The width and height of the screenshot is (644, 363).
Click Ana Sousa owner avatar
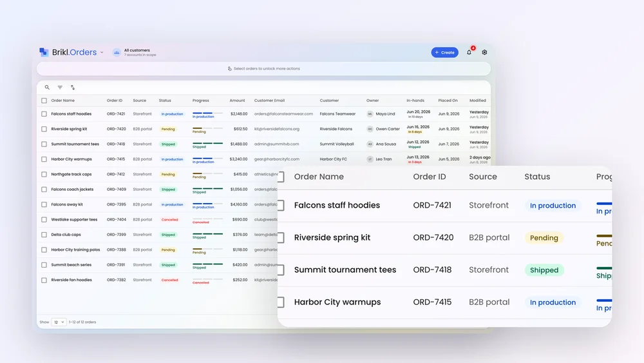tap(370, 144)
